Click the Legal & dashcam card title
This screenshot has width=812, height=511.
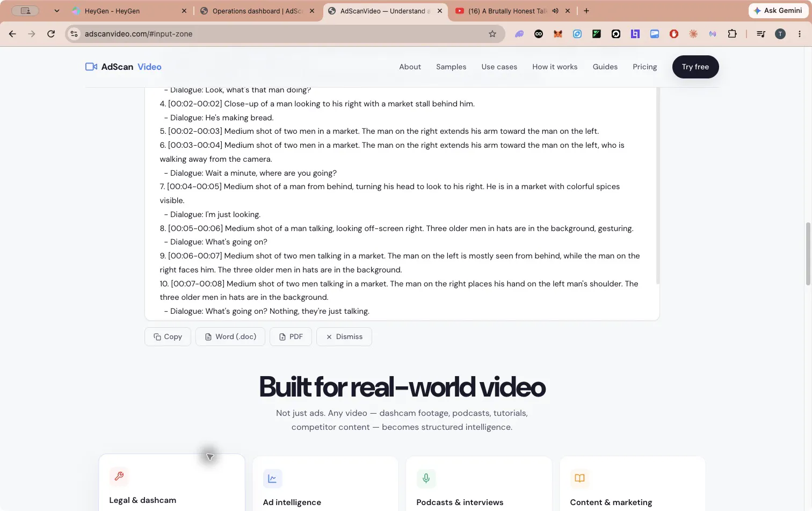click(142, 500)
